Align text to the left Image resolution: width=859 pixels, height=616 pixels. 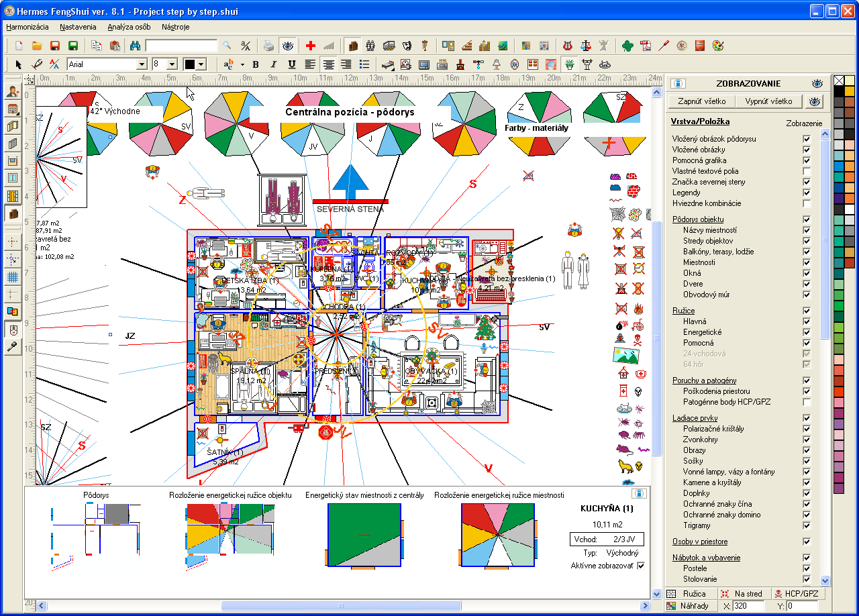309,64
